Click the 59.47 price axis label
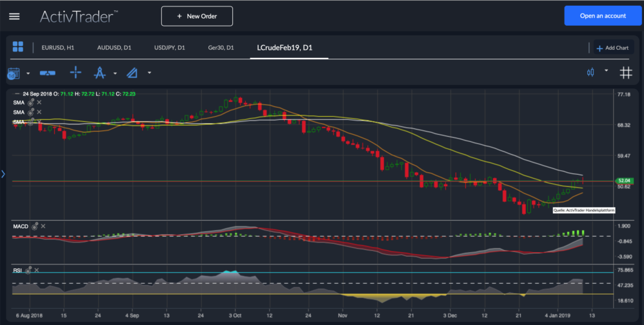 [624, 156]
